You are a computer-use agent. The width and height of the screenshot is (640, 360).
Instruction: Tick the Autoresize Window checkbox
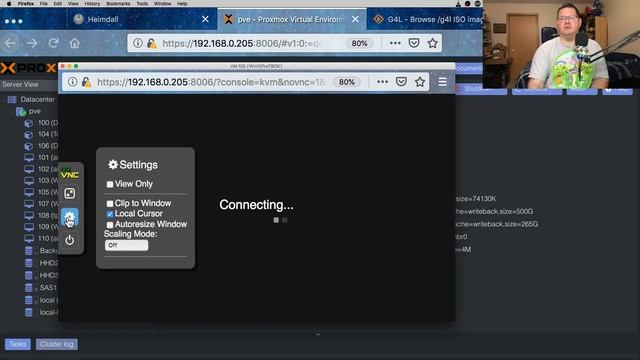[110, 224]
